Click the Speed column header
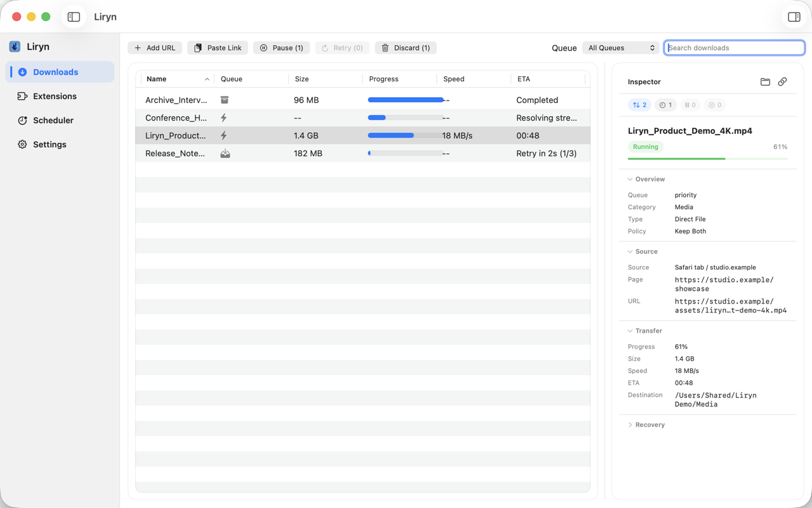This screenshot has height=508, width=812. pos(474,79)
